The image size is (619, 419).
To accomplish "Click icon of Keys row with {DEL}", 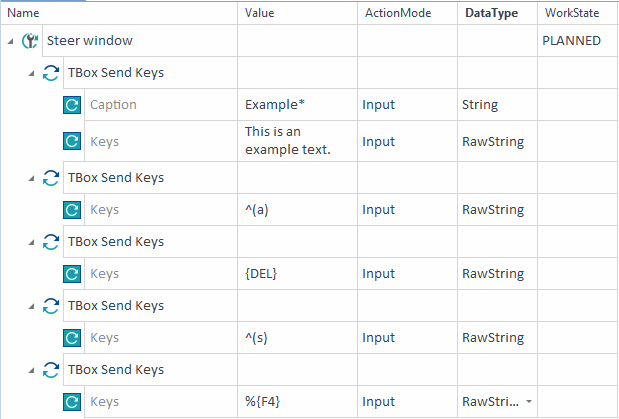I will [72, 274].
